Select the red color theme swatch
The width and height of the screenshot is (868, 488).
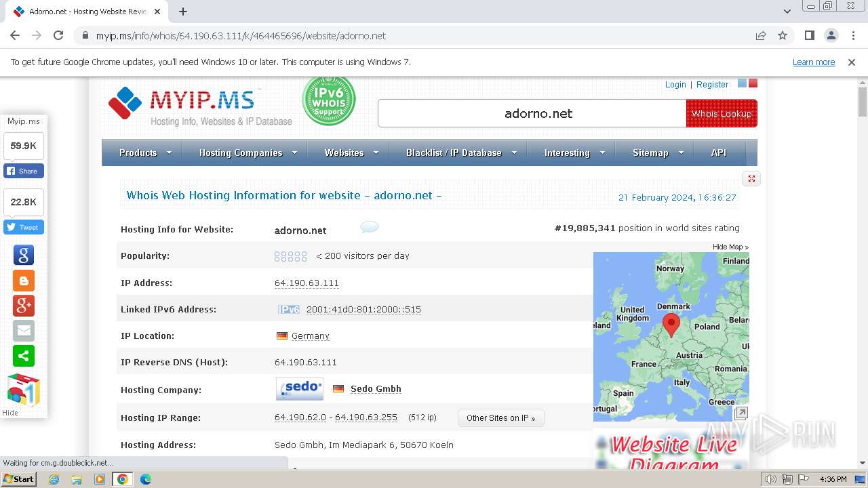[x=753, y=83]
